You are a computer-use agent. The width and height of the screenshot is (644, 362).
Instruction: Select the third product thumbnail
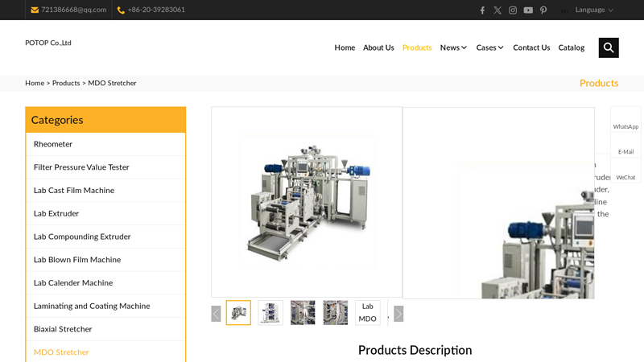pyautogui.click(x=303, y=313)
